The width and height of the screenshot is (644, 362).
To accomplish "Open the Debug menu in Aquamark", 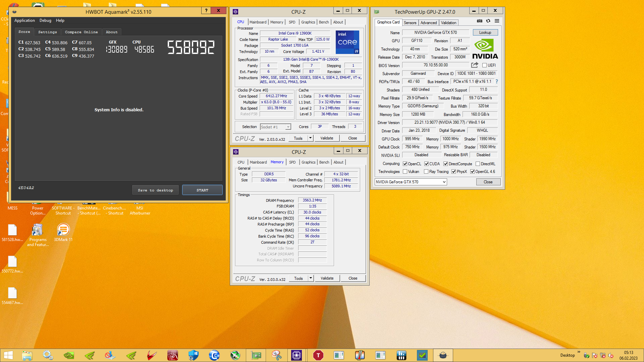I will [x=45, y=20].
